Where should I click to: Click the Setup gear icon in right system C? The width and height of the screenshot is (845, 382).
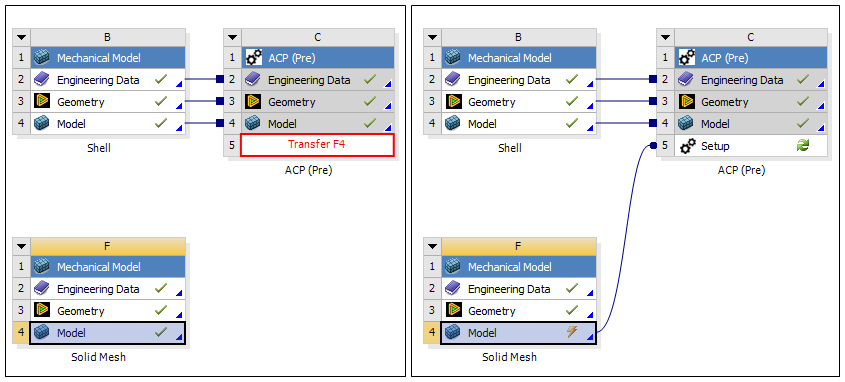(x=688, y=146)
